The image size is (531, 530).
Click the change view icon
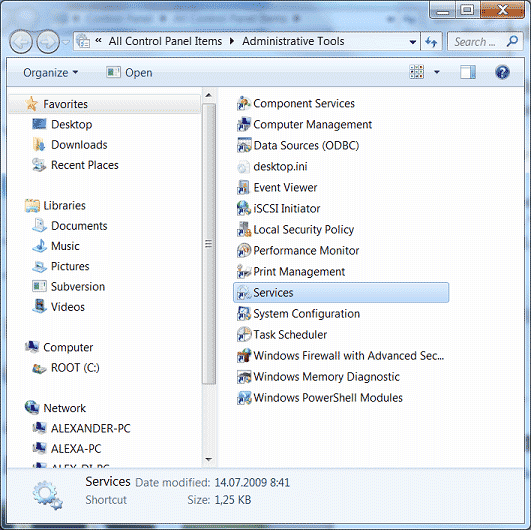point(417,72)
